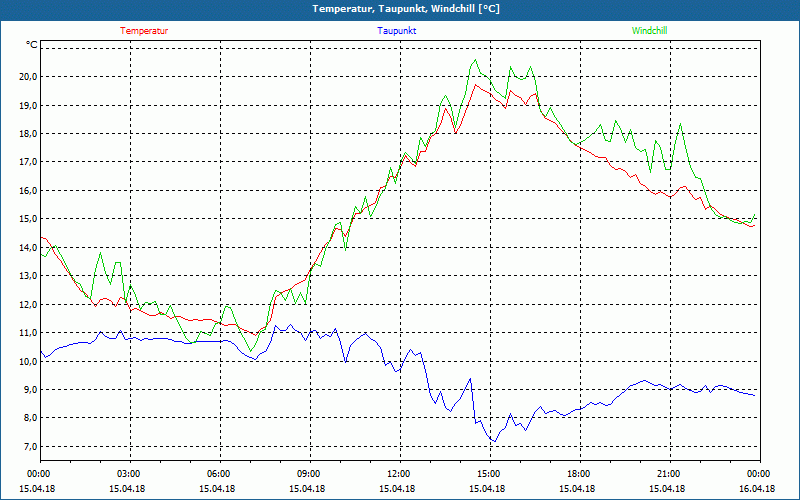Select the 06:00 time axis label

pos(219,474)
